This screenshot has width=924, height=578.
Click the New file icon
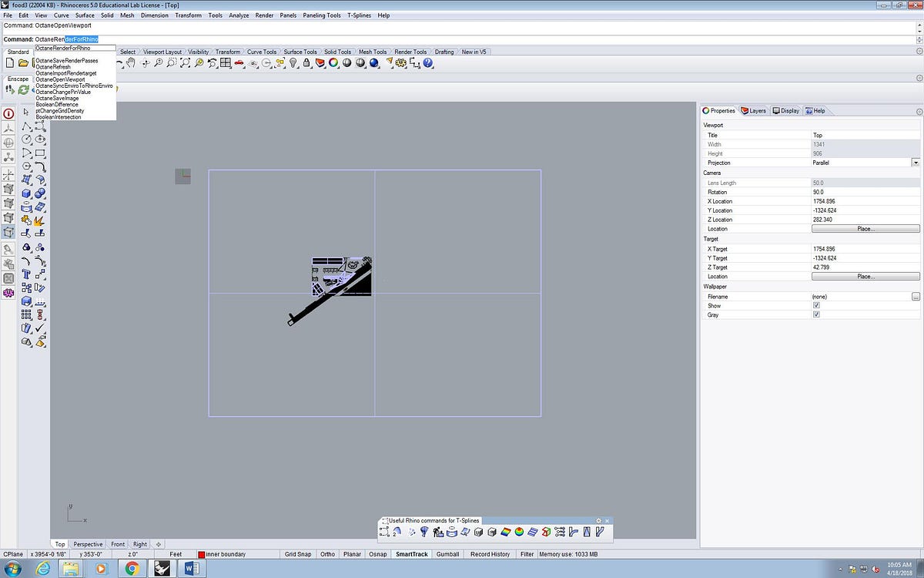pos(10,63)
